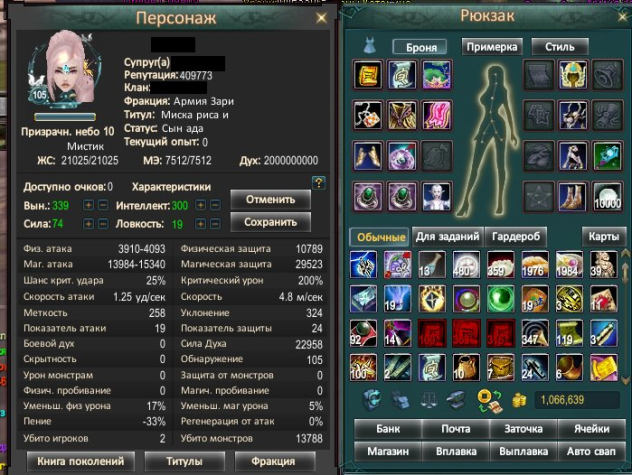Open the Банк button
This screenshot has height=475, width=632.
pos(388,429)
